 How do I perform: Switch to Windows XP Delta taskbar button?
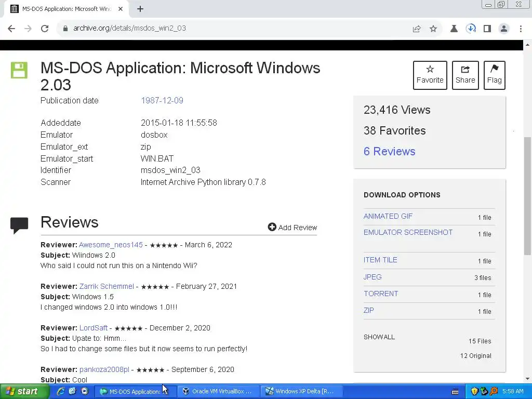point(302,391)
